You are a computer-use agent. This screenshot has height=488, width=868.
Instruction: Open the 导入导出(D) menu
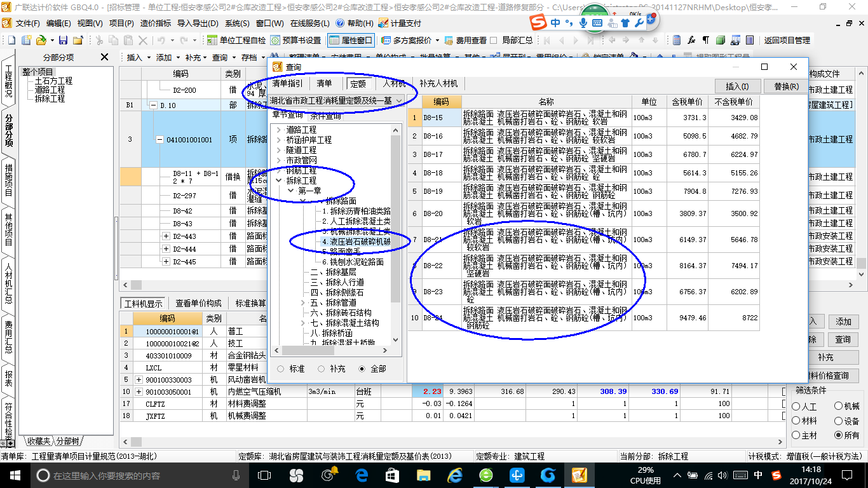pos(198,23)
